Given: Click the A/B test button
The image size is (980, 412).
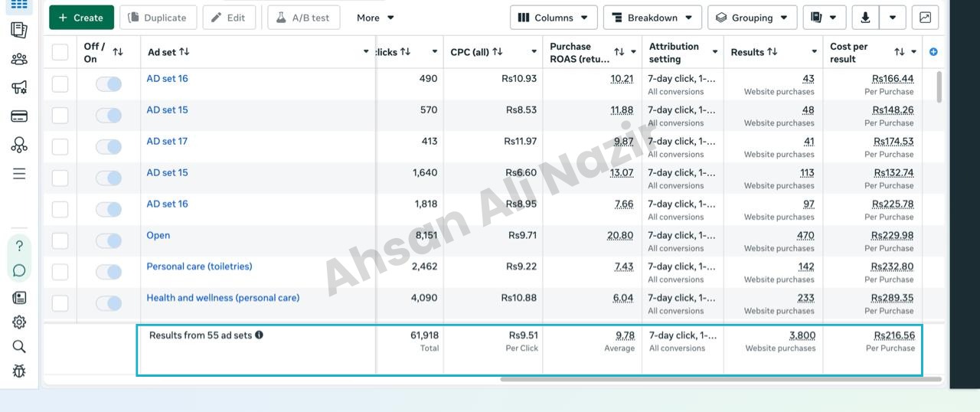Looking at the screenshot, I should tap(303, 18).
